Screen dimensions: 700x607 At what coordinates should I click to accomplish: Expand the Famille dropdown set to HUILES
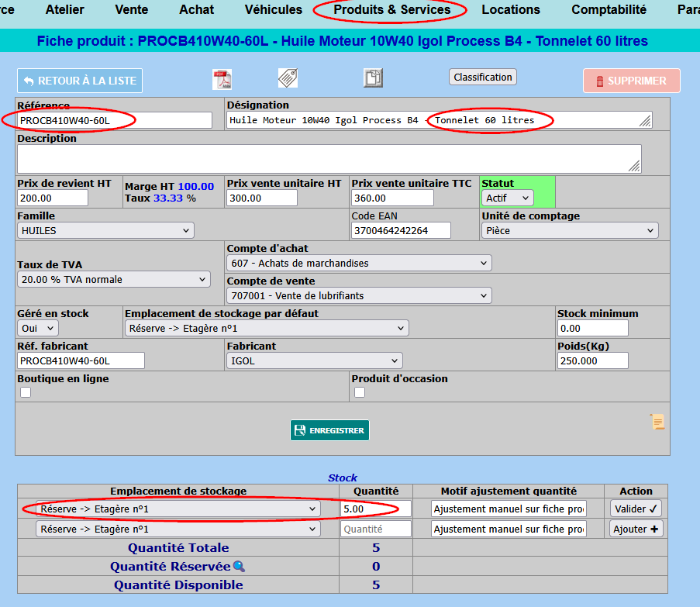point(105,231)
